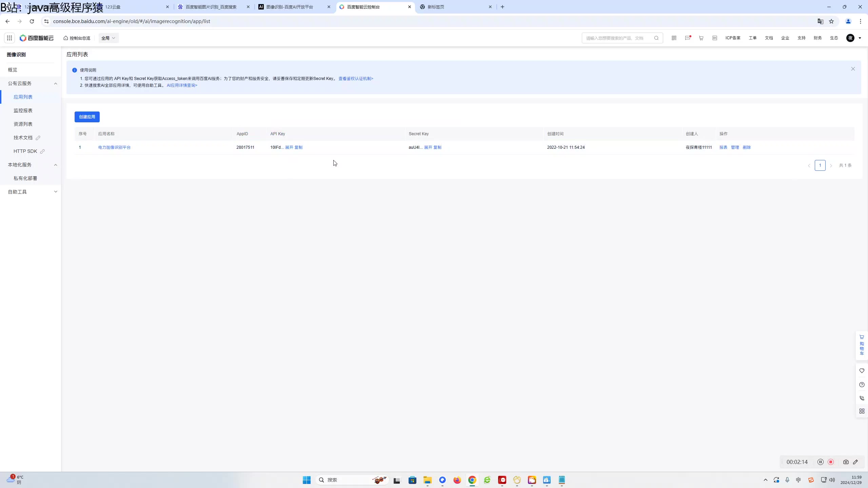The height and width of the screenshot is (488, 868).
Task: Copy the Secret Key with 复制
Action: 437,147
